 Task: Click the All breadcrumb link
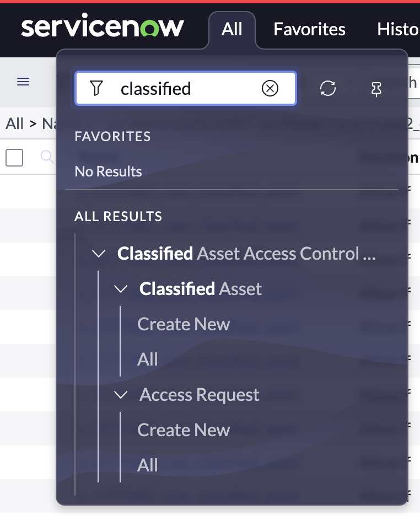pyautogui.click(x=13, y=123)
